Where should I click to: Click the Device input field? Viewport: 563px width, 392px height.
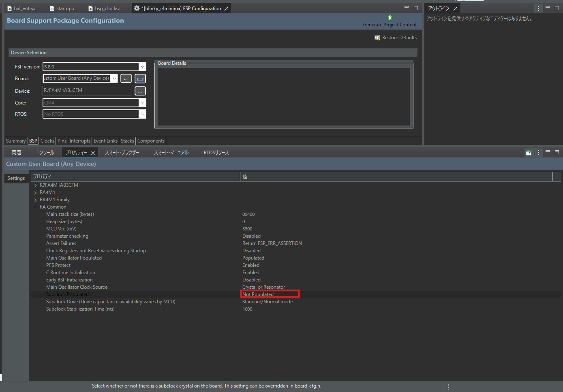tap(87, 91)
